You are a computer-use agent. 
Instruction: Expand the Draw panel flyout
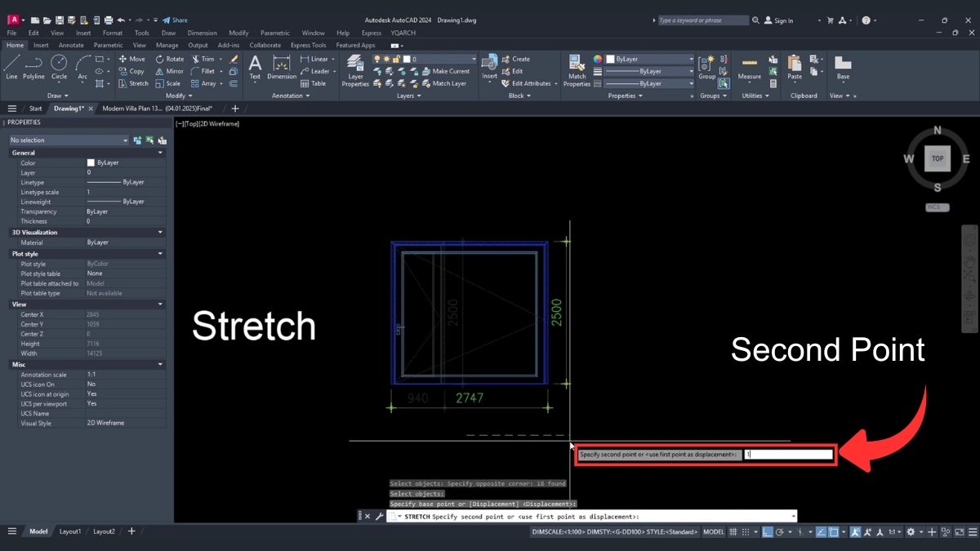point(59,96)
